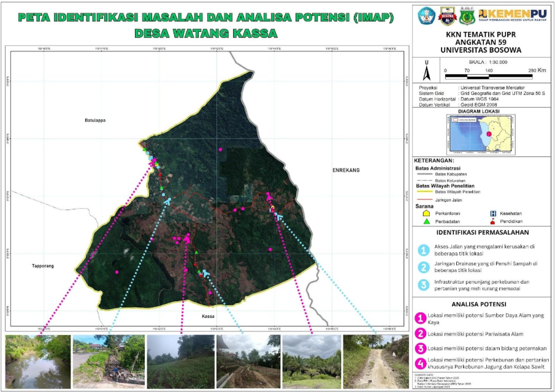Toggle the Batas Kabupaten boundary line symbol
The width and height of the screenshot is (555, 392).
pos(424,174)
